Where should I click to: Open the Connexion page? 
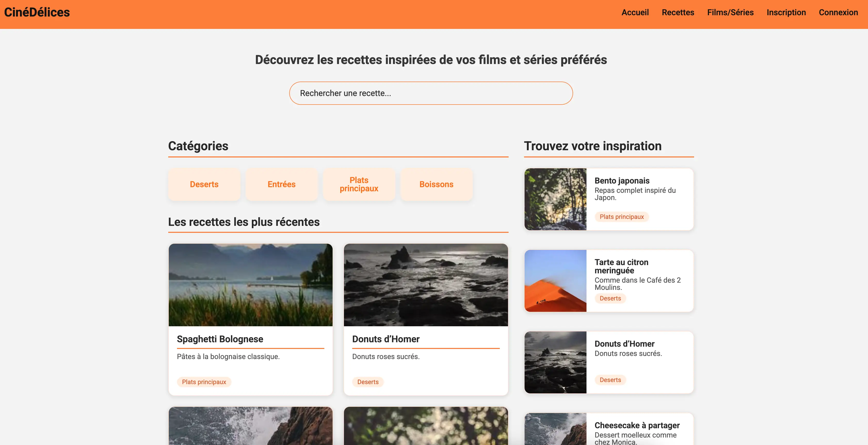(x=838, y=12)
